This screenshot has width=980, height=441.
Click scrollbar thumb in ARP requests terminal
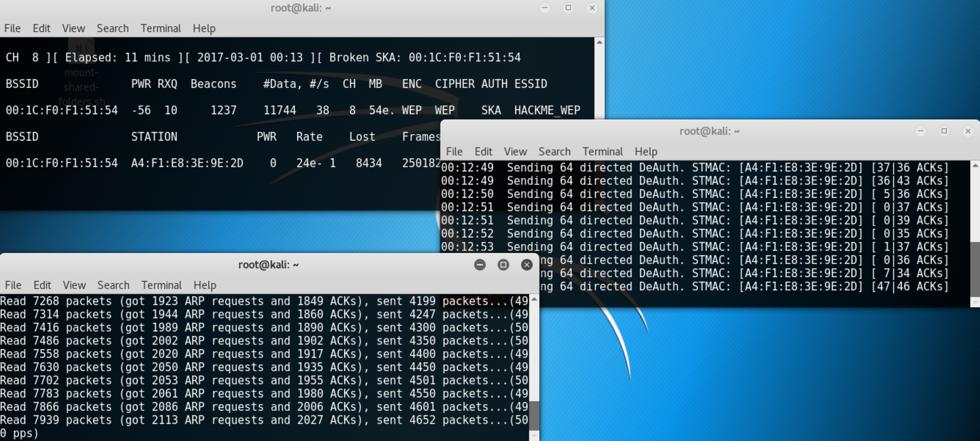[x=534, y=415]
